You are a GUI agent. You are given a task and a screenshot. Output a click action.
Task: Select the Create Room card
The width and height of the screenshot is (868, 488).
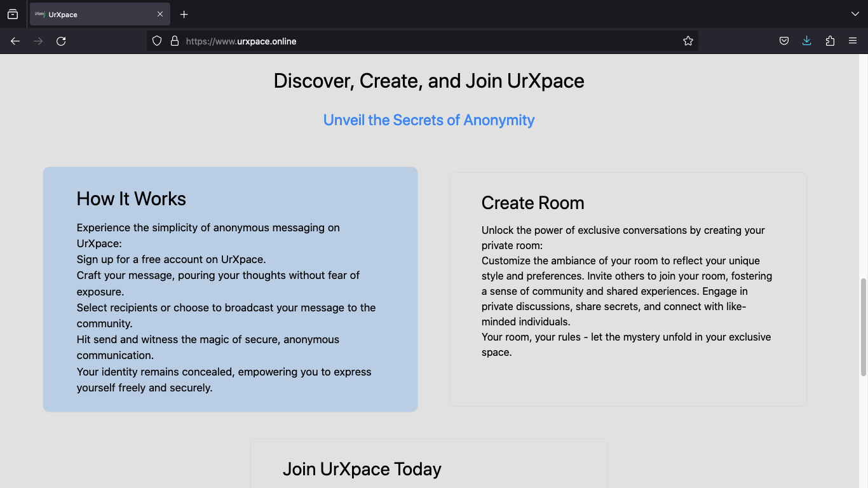tap(628, 289)
